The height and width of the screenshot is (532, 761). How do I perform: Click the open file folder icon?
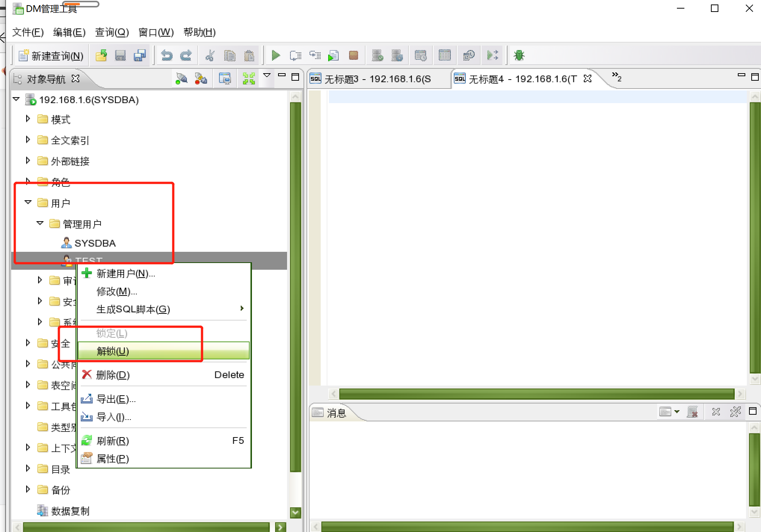click(x=101, y=56)
